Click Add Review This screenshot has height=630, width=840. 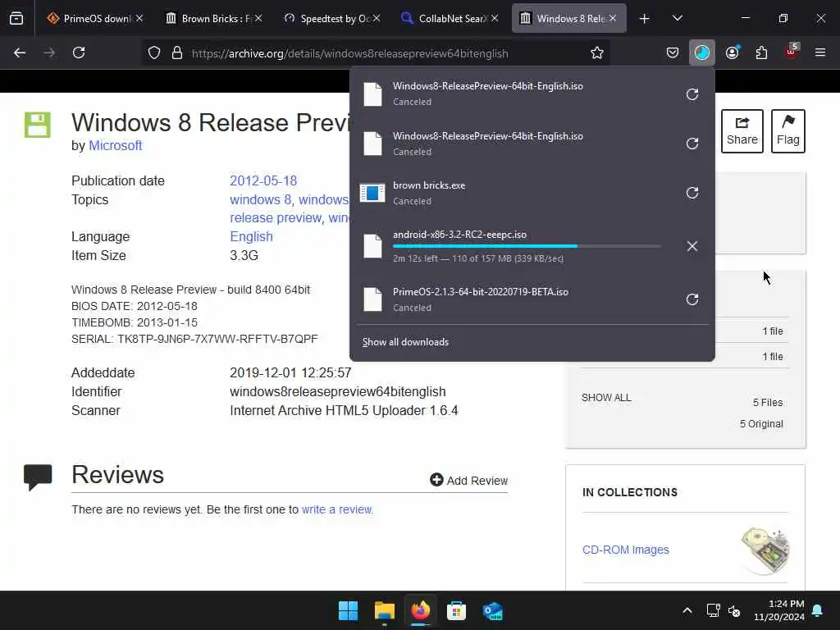(468, 481)
